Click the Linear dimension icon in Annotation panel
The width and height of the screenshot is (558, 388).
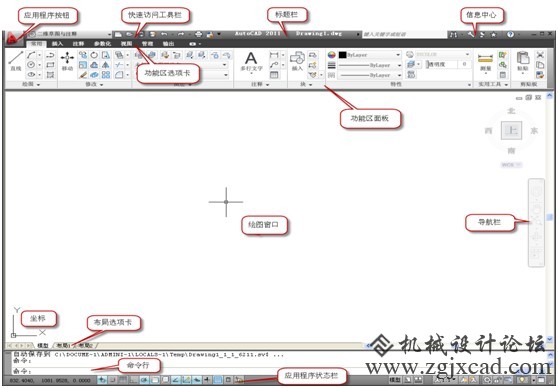coord(274,55)
